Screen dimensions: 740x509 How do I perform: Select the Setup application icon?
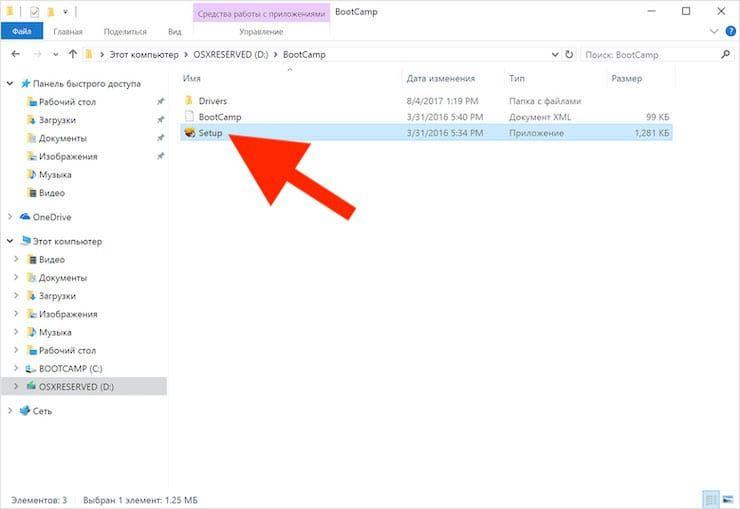pyautogui.click(x=189, y=133)
